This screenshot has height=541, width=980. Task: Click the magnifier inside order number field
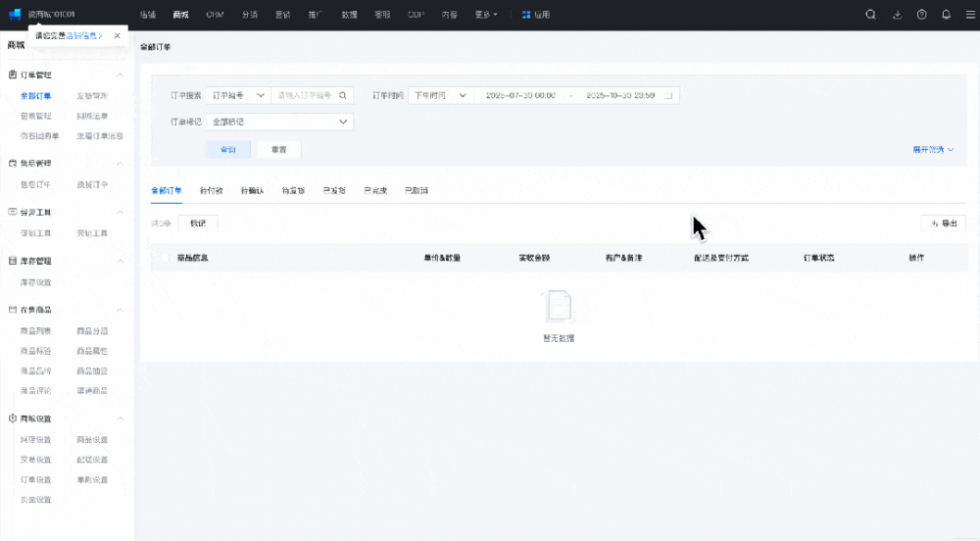pos(343,96)
